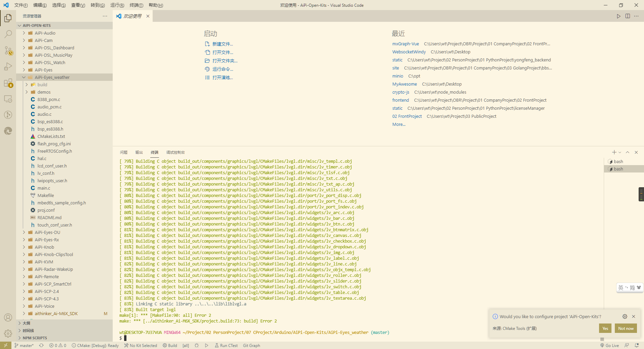Click the CMake launch play icon in status bar
This screenshot has height=349, width=644.
pyautogui.click(x=207, y=345)
